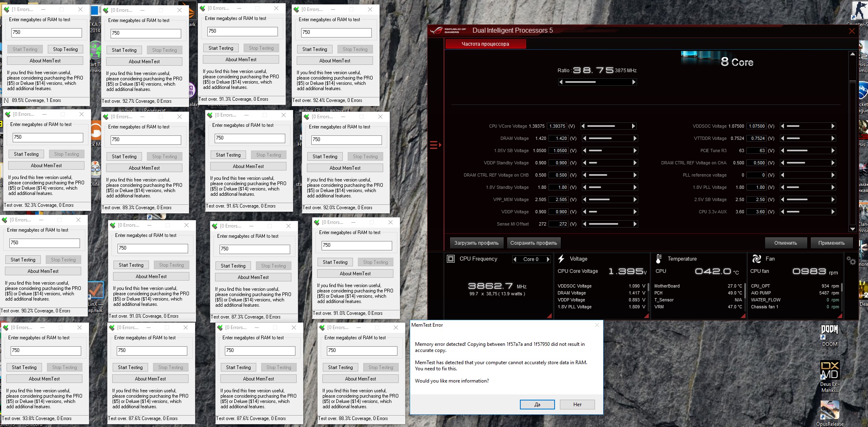This screenshot has height=427, width=868.
Task: Increase the CPU ratio with the right arrow
Action: tap(634, 82)
